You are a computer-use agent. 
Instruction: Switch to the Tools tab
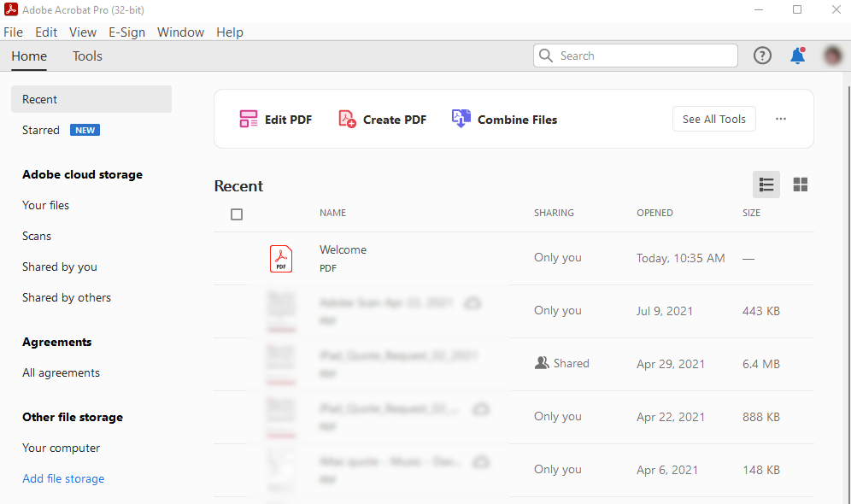tap(87, 56)
